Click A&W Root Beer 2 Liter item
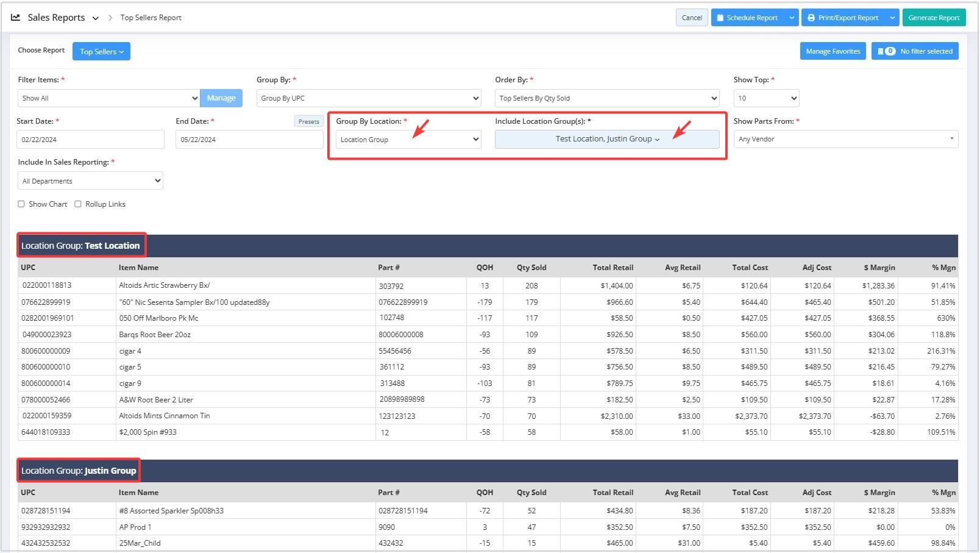 tap(156, 400)
